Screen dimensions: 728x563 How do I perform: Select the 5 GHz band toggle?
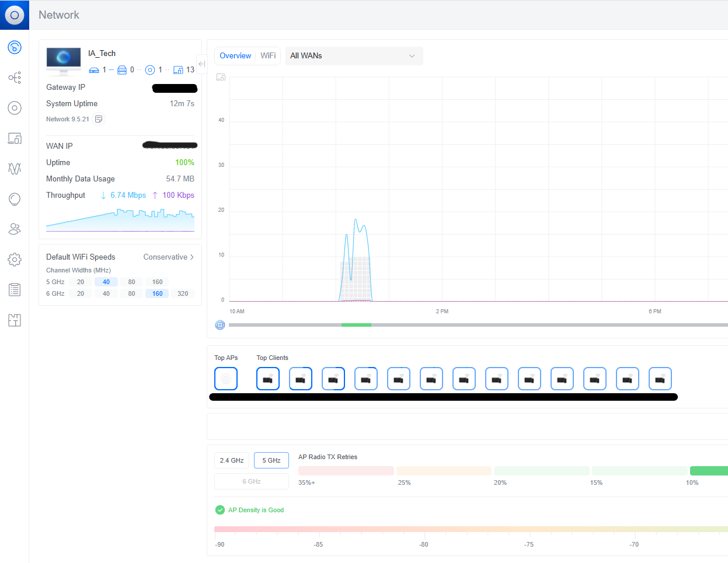[x=271, y=460]
